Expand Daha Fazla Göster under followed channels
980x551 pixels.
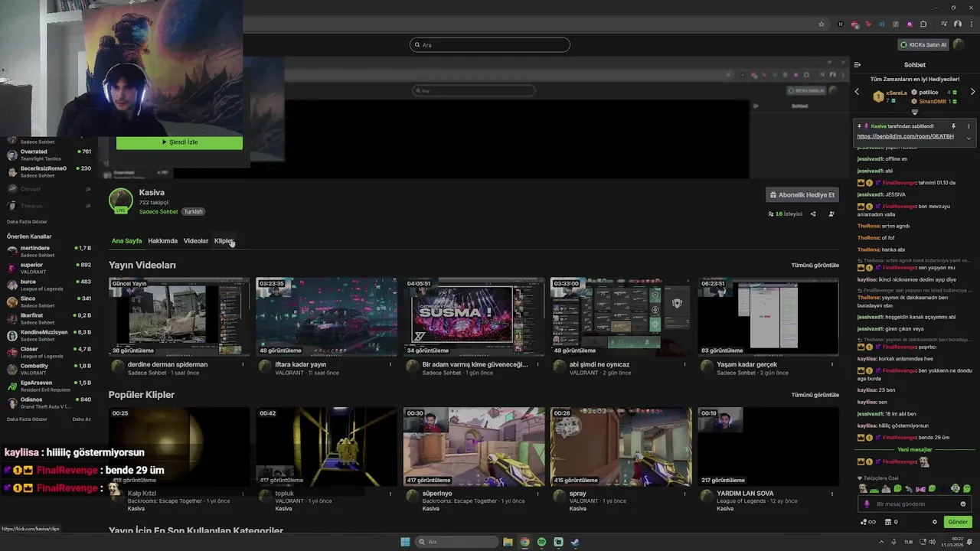click(x=27, y=222)
